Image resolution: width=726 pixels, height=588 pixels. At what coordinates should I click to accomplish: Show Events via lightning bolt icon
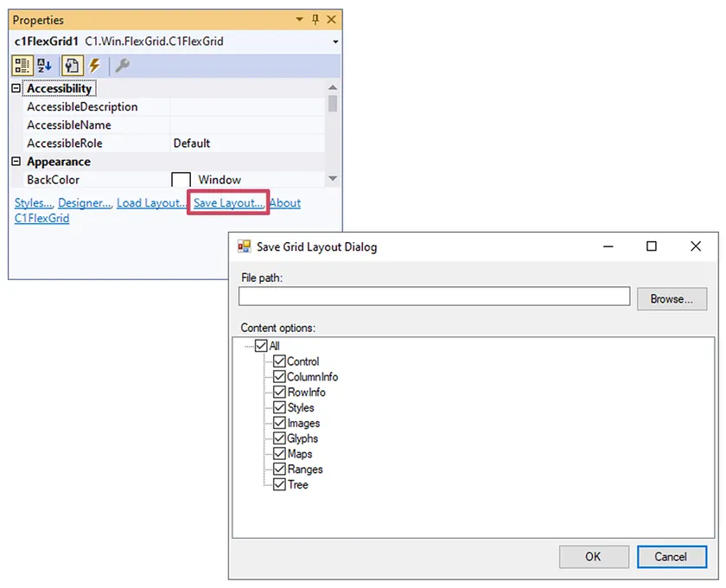pos(94,66)
